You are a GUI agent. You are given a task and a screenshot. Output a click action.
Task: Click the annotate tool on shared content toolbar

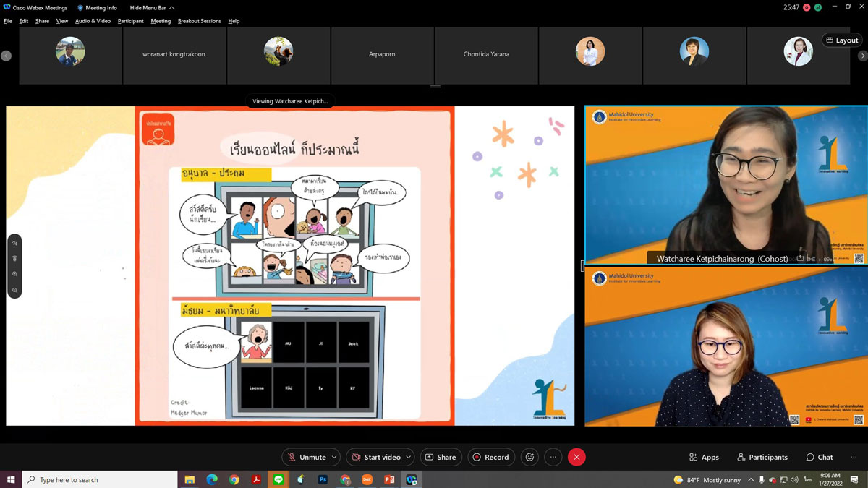coord(14,243)
